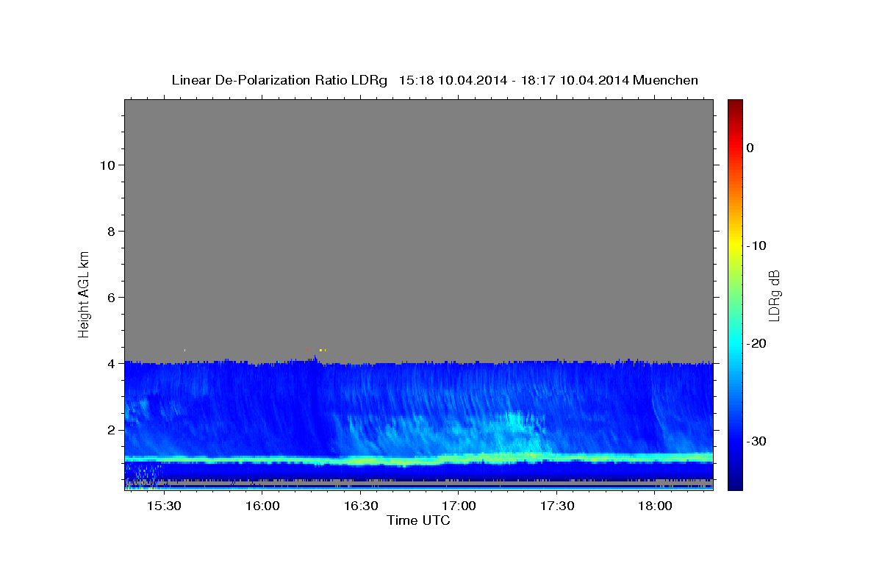Click the 16:30 time tick label
882x588 pixels.
pyautogui.click(x=360, y=506)
